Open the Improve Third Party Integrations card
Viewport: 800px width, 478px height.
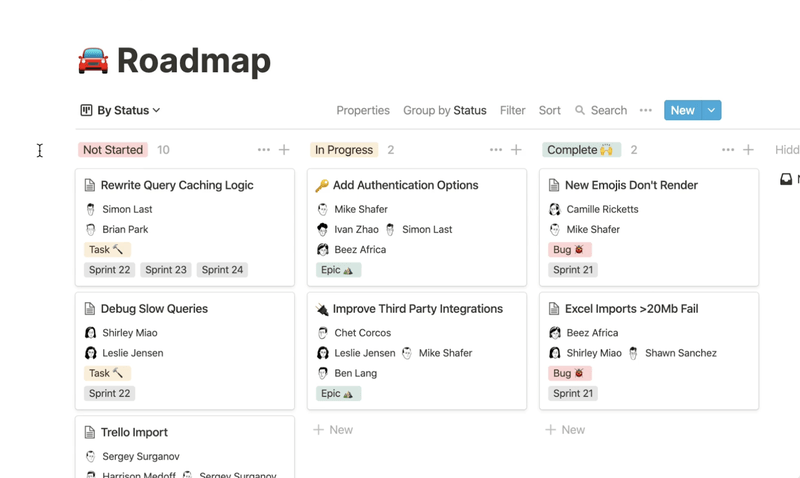click(x=417, y=351)
